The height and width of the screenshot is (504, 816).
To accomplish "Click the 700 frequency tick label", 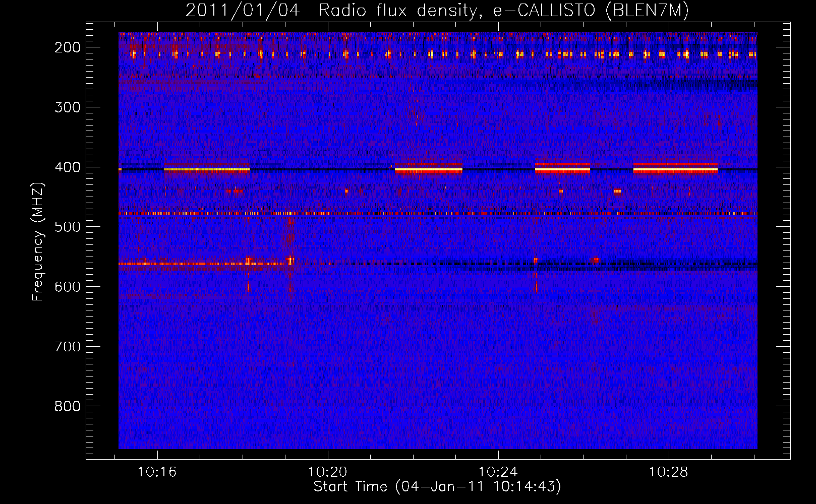I will pyautogui.click(x=68, y=347).
